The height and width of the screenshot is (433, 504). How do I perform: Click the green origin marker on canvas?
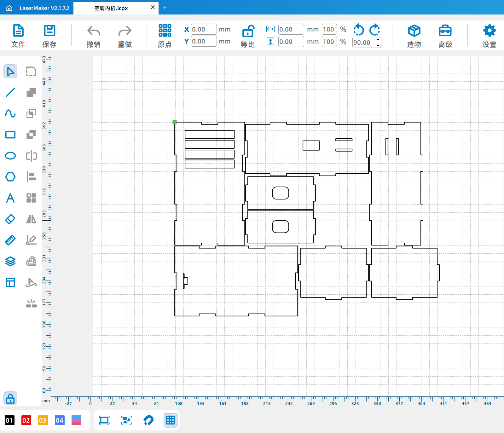click(x=175, y=122)
